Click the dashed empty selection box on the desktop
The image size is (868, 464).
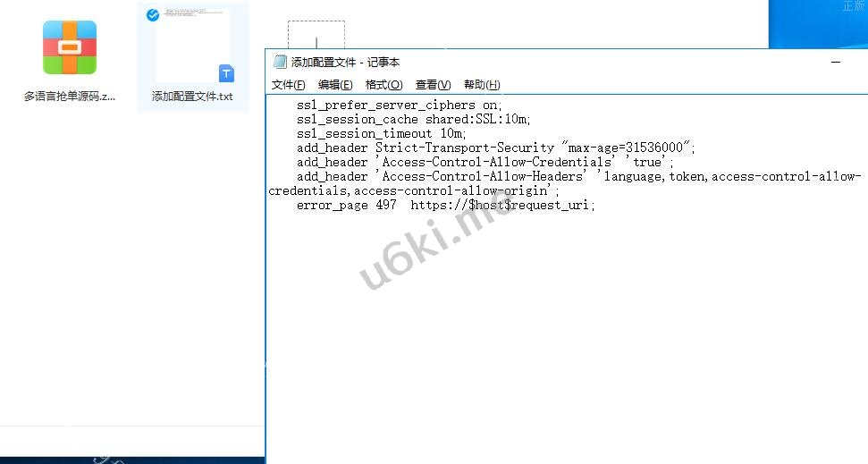316,35
